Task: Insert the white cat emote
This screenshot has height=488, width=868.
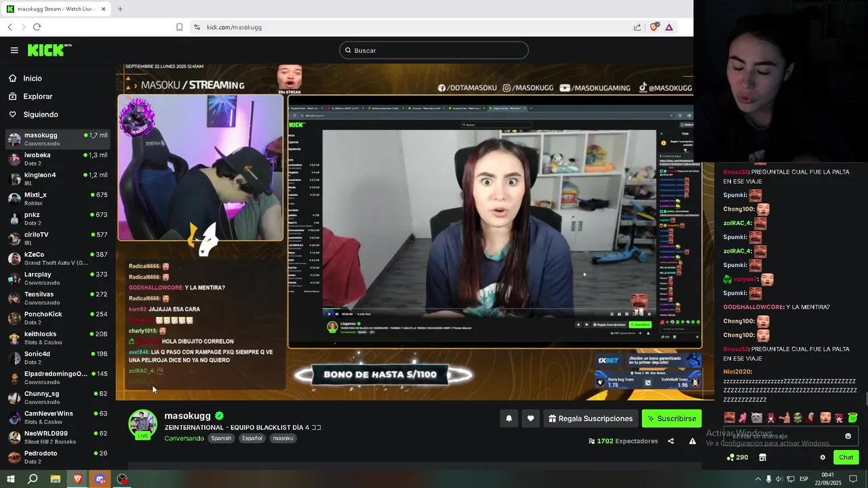Action: pos(757,418)
